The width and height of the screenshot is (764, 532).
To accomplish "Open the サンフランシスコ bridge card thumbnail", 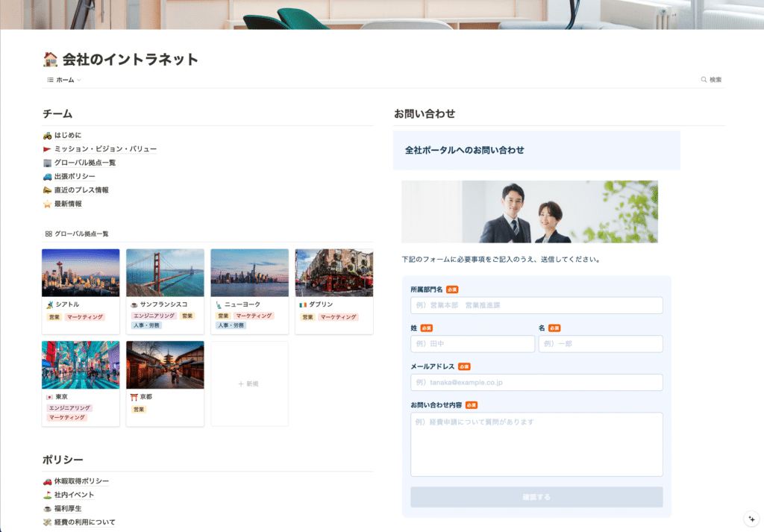I will 165,273.
